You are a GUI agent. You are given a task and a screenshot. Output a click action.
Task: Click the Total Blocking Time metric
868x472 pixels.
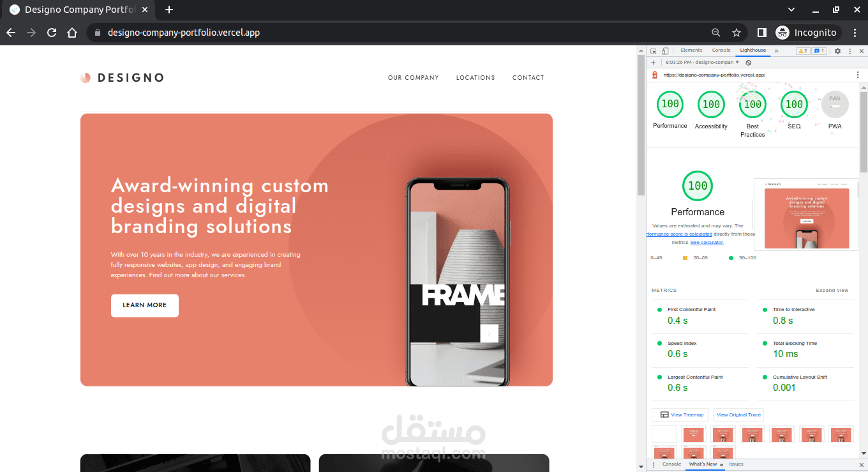pos(805,349)
